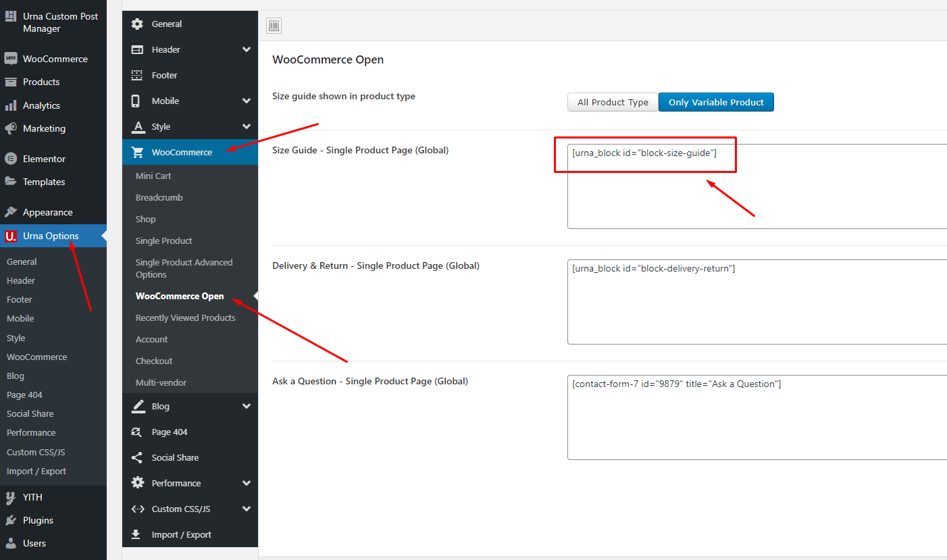Viewport: 947px width, 560px height.
Task: Click the Social Share icon in options panel
Action: pos(137,457)
